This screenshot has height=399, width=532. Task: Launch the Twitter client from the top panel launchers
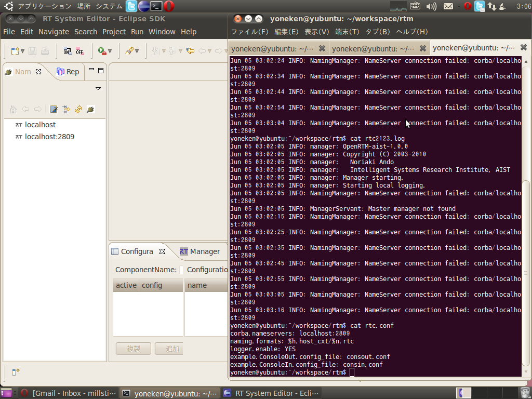click(131, 6)
